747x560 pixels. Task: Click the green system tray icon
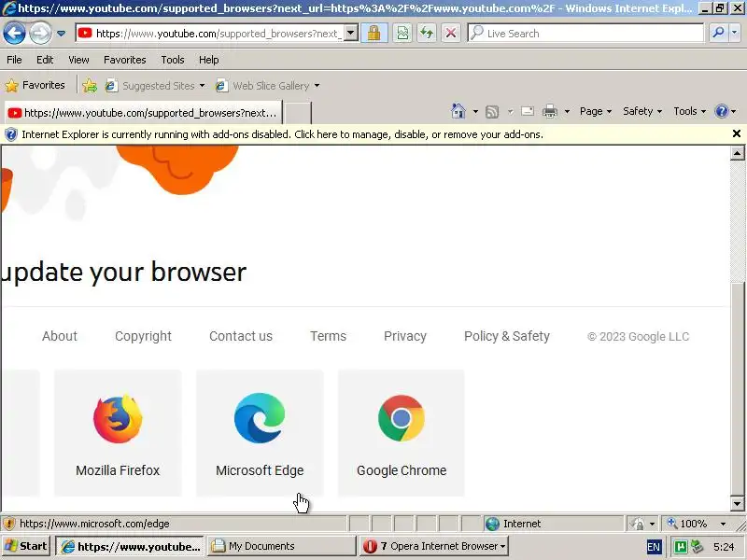pos(681,547)
